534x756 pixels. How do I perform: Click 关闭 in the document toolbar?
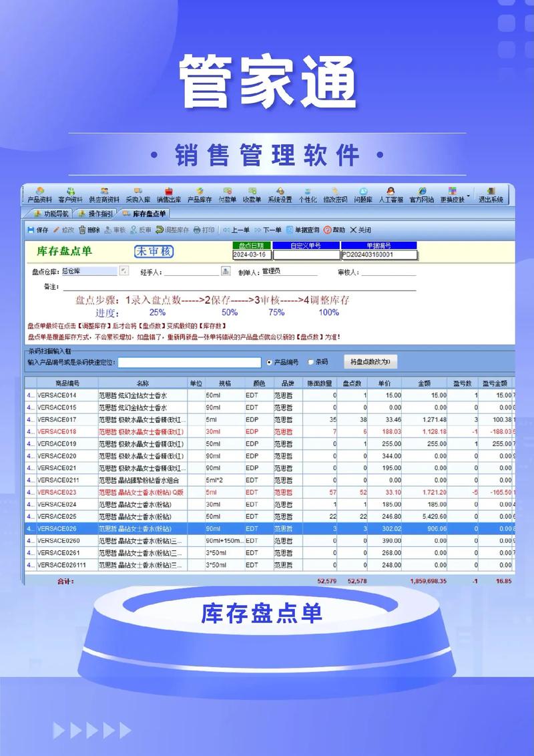[x=360, y=230]
